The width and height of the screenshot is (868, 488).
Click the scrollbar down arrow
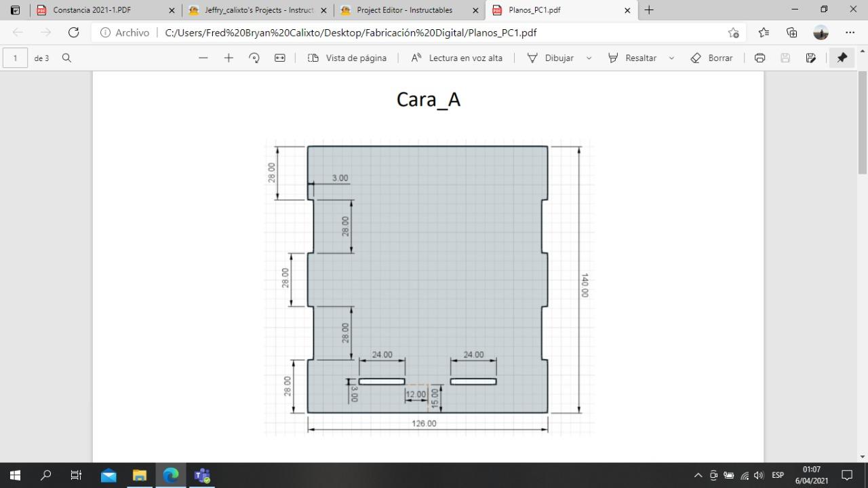click(863, 457)
